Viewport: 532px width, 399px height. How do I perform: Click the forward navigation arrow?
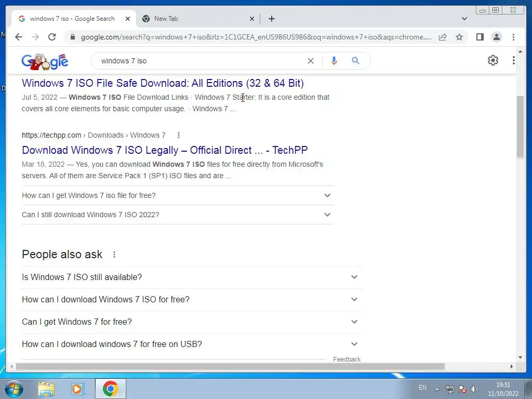pyautogui.click(x=35, y=37)
